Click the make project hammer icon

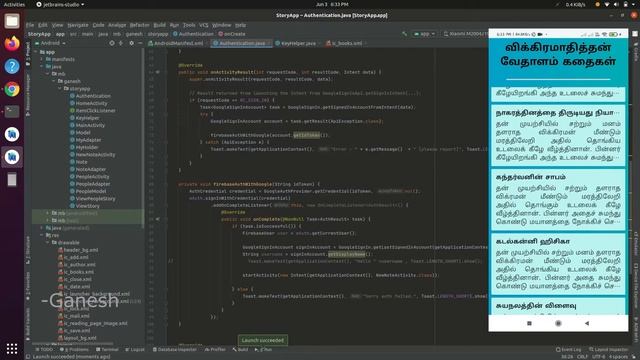point(404,34)
